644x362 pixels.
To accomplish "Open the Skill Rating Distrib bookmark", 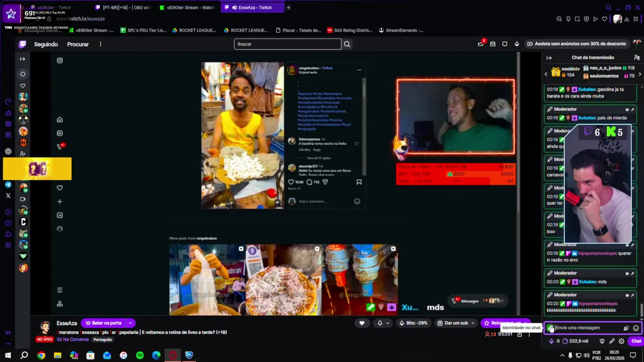I will pyautogui.click(x=349, y=30).
